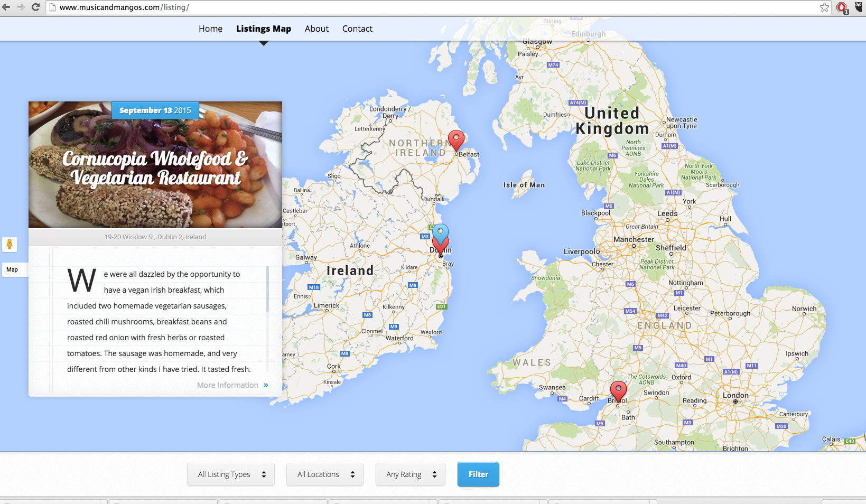866x504 pixels.
Task: Open the Any Rating dropdown
Action: coord(411,474)
